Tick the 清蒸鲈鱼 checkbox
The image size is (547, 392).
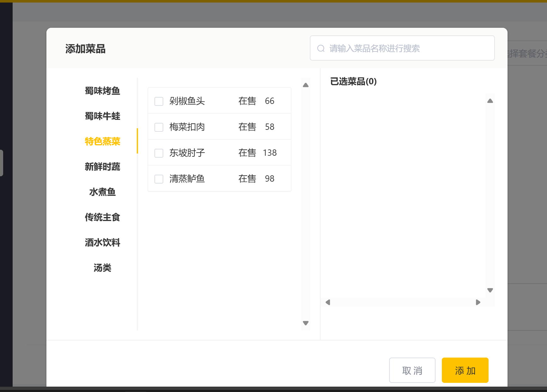[159, 179]
